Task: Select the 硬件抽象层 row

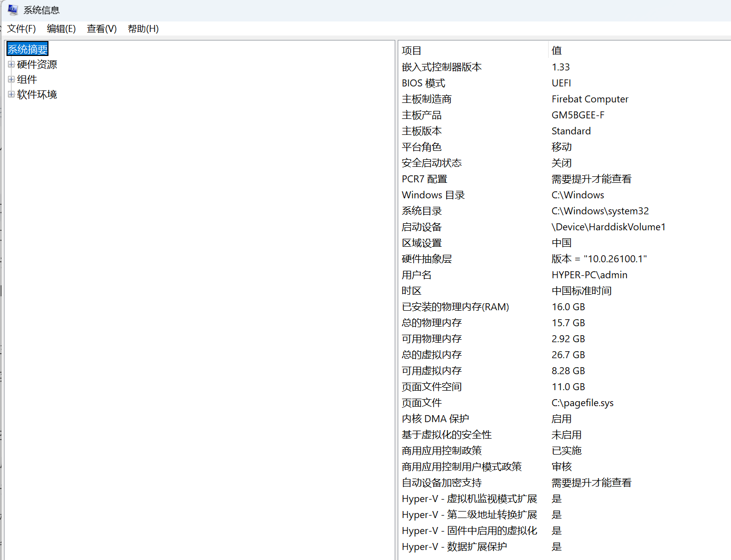Action: 565,259
